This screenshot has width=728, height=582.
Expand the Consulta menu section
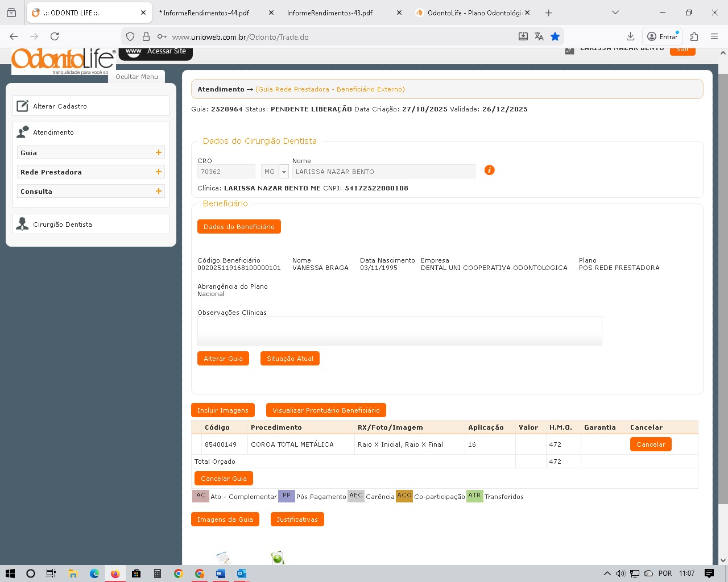159,191
